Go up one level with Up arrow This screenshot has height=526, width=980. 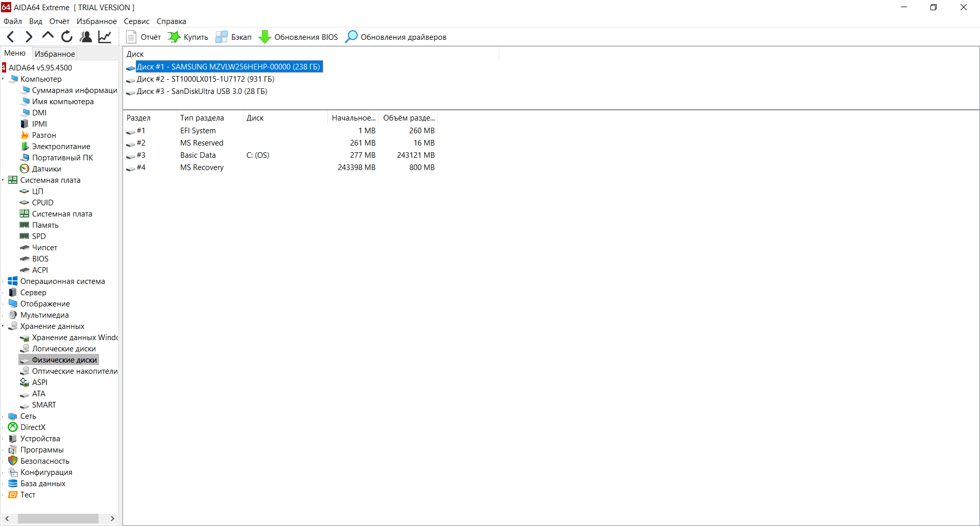coord(48,36)
